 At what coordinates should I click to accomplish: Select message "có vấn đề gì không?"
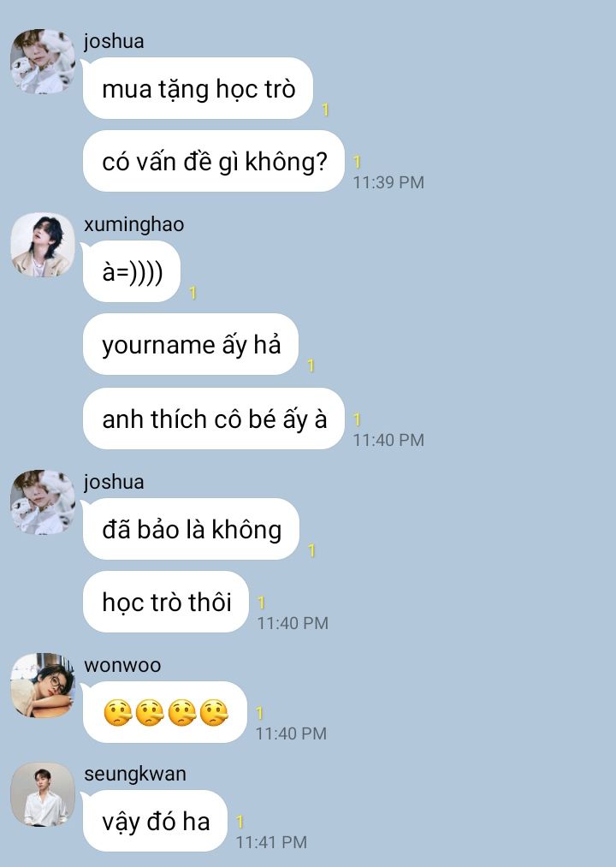tap(214, 161)
